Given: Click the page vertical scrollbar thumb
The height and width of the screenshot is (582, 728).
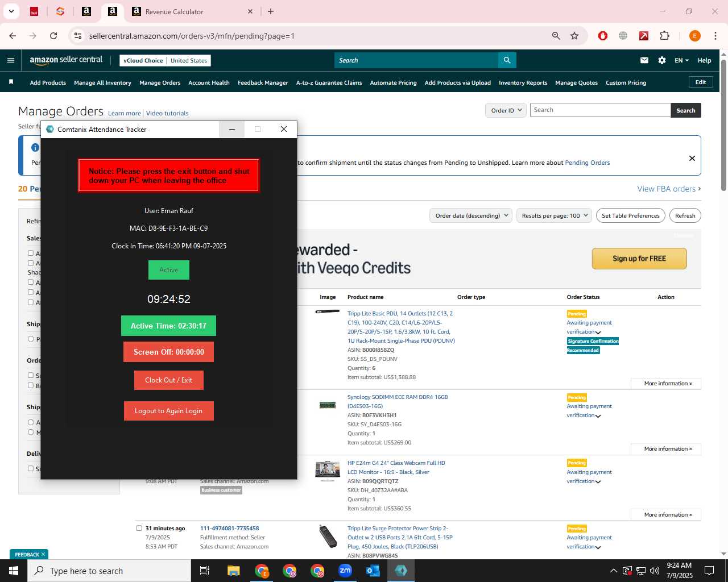Looking at the screenshot, I should 723,125.
